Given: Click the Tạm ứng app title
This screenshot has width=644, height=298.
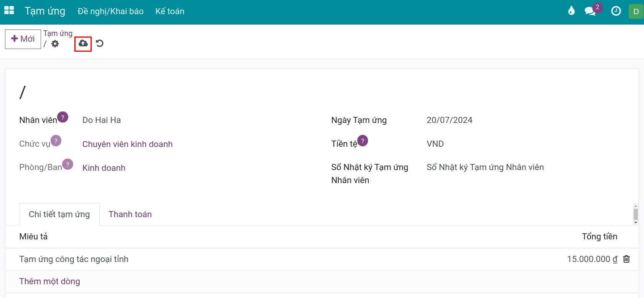Looking at the screenshot, I should pos(45,11).
